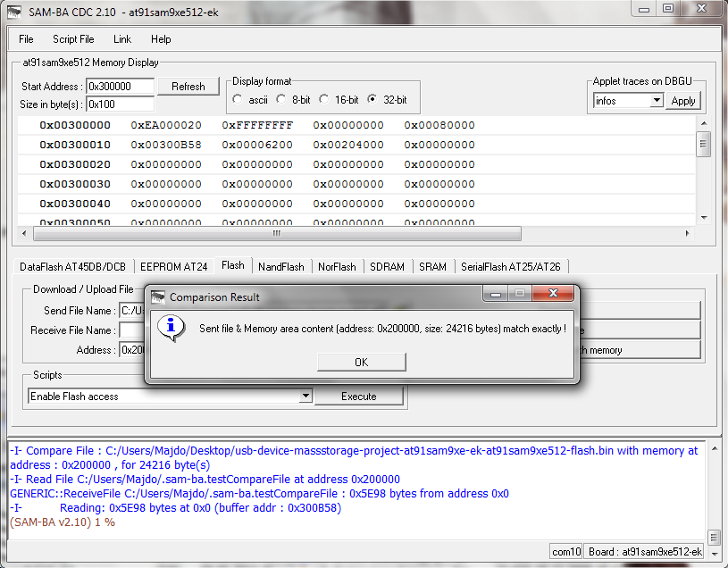Click memory display scroll down arrow

pos(704,217)
